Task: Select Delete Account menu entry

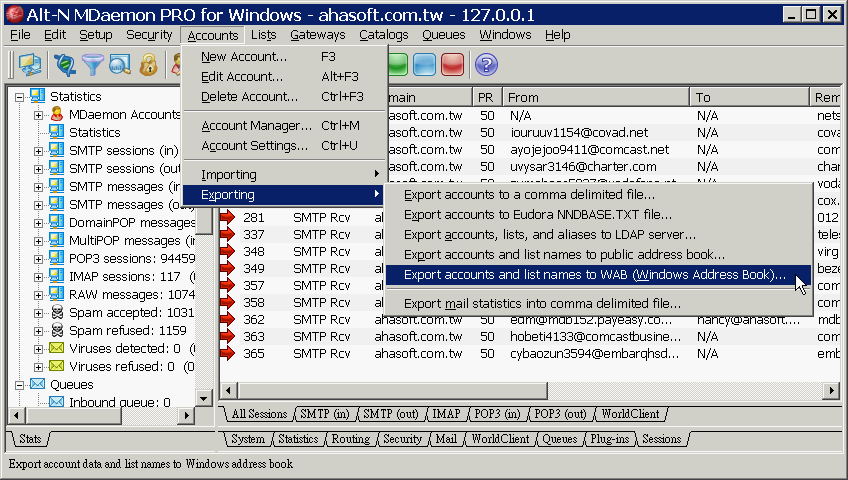Action: click(285, 97)
